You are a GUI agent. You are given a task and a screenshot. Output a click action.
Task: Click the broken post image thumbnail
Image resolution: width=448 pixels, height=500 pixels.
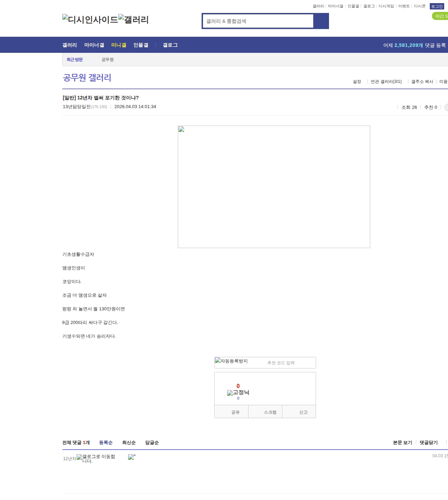pyautogui.click(x=274, y=186)
